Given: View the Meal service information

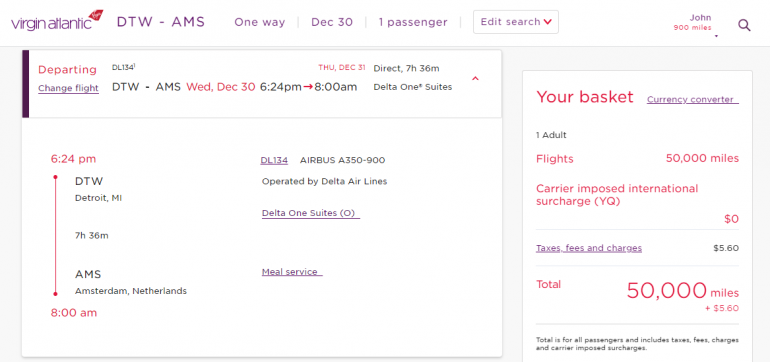Looking at the screenshot, I should (292, 272).
